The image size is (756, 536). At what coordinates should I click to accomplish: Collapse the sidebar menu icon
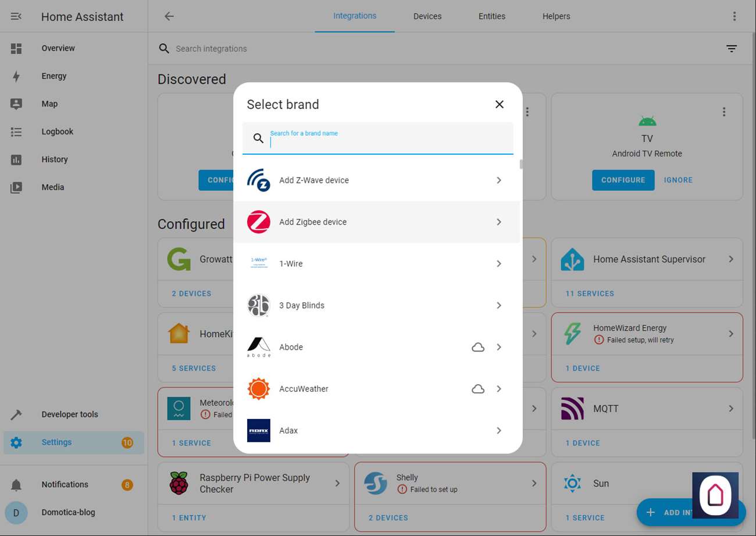pos(16,16)
